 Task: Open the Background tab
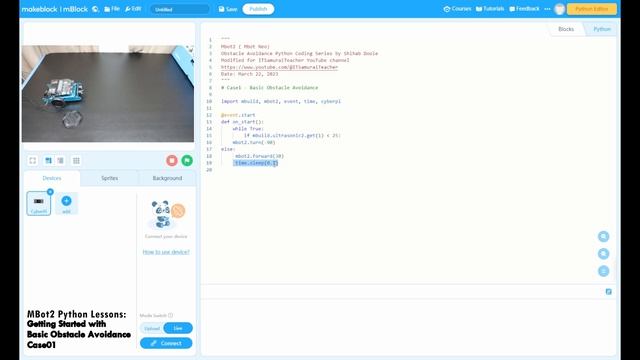tap(167, 178)
